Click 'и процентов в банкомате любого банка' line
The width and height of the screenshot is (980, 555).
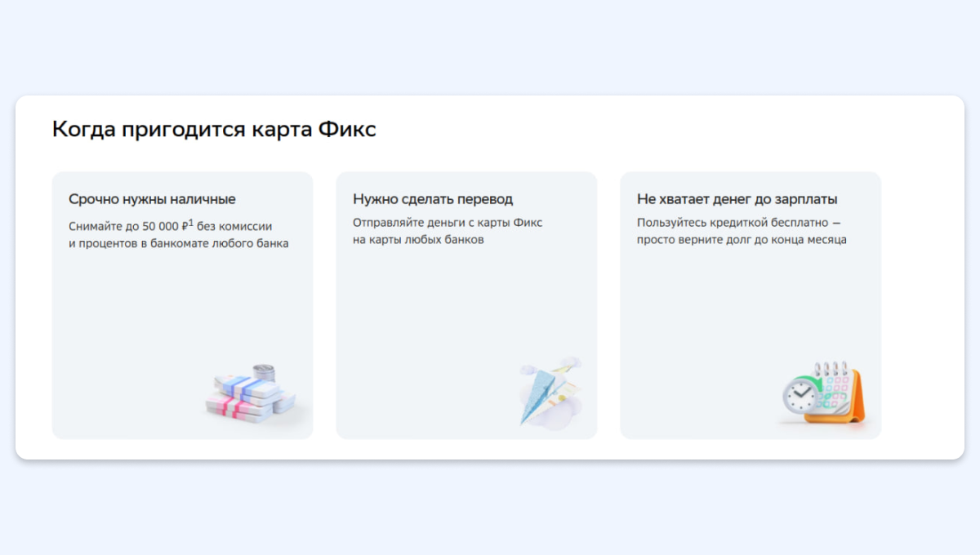(178, 243)
